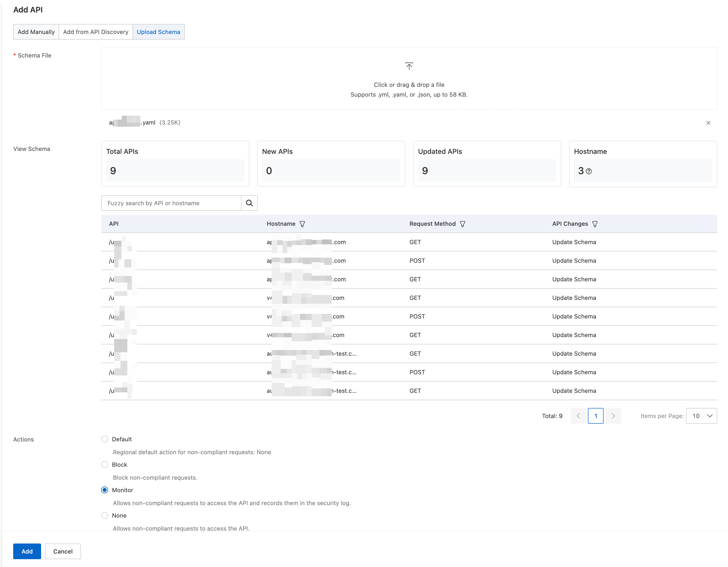Select the None action radio
Screen dimensions: 728x567
pos(105,515)
